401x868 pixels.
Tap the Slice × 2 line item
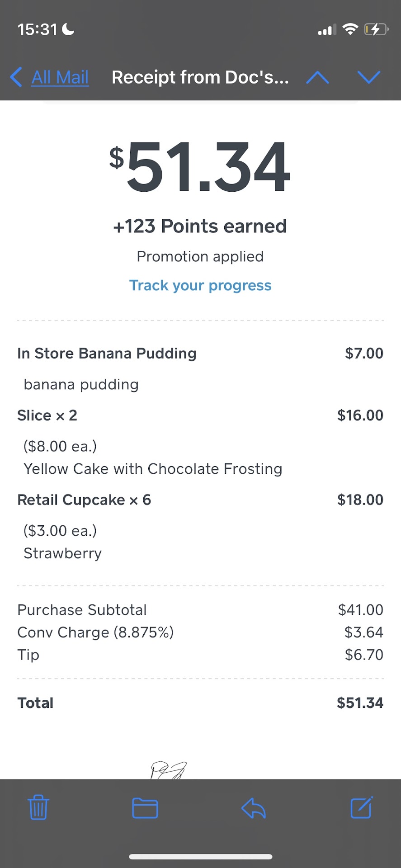[x=47, y=415]
